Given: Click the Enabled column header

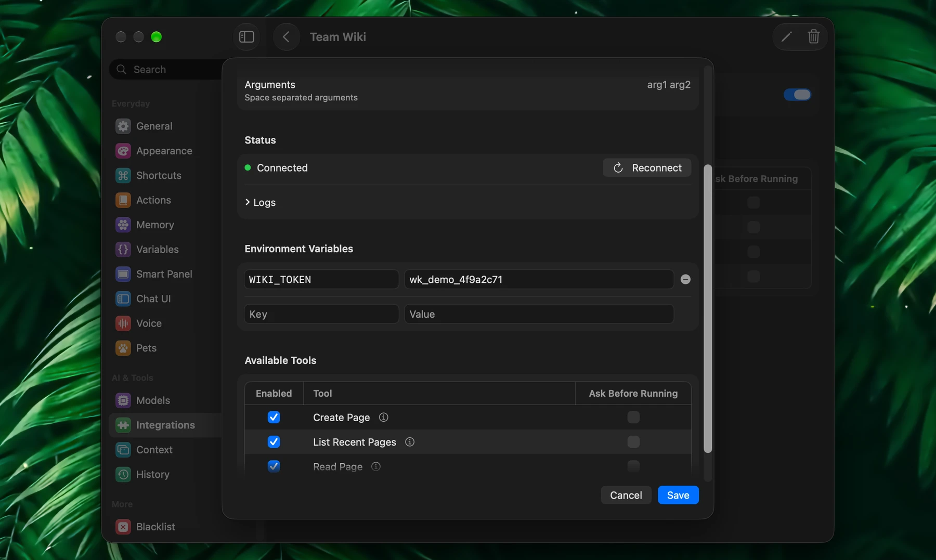Looking at the screenshot, I should pyautogui.click(x=274, y=394).
